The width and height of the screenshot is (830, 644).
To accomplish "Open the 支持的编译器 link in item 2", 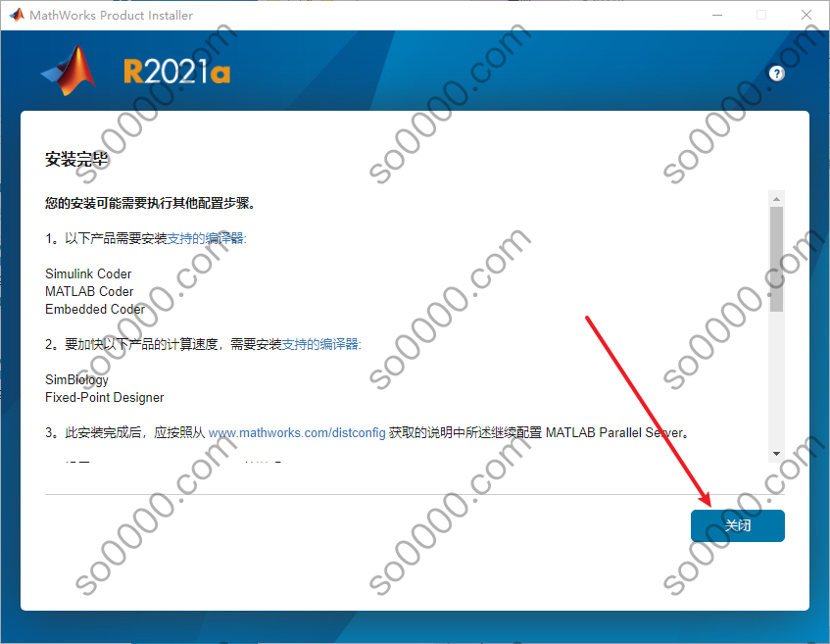I will 321,344.
